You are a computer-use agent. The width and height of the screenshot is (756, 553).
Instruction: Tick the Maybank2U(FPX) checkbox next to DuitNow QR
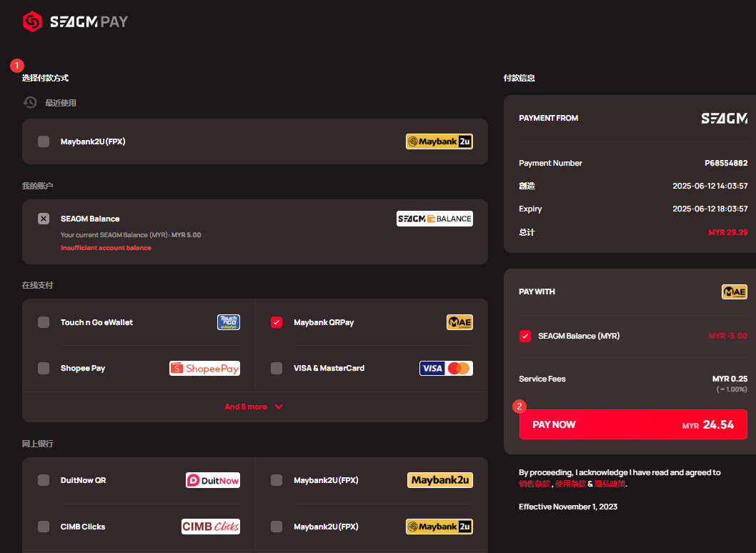277,480
